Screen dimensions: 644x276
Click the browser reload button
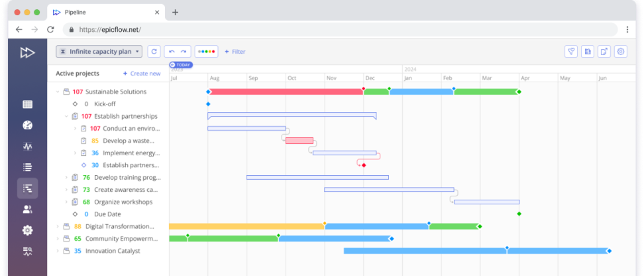pyautogui.click(x=50, y=30)
